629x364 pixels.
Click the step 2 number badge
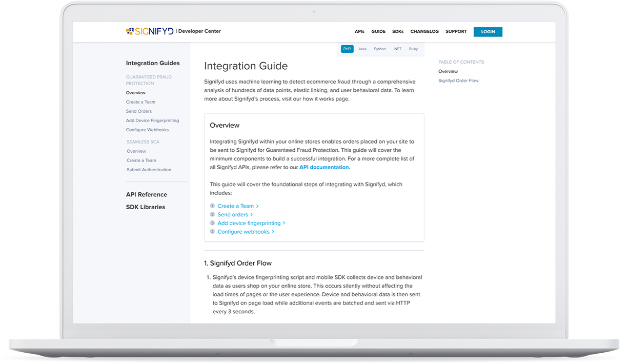(212, 215)
